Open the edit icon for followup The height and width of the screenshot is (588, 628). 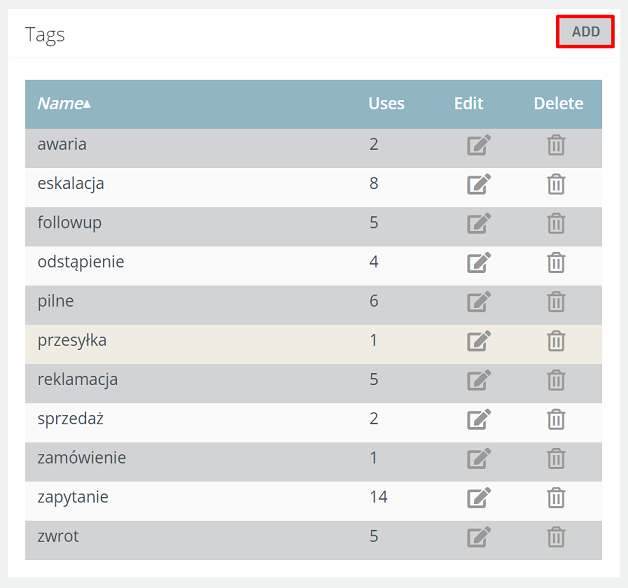click(x=479, y=223)
